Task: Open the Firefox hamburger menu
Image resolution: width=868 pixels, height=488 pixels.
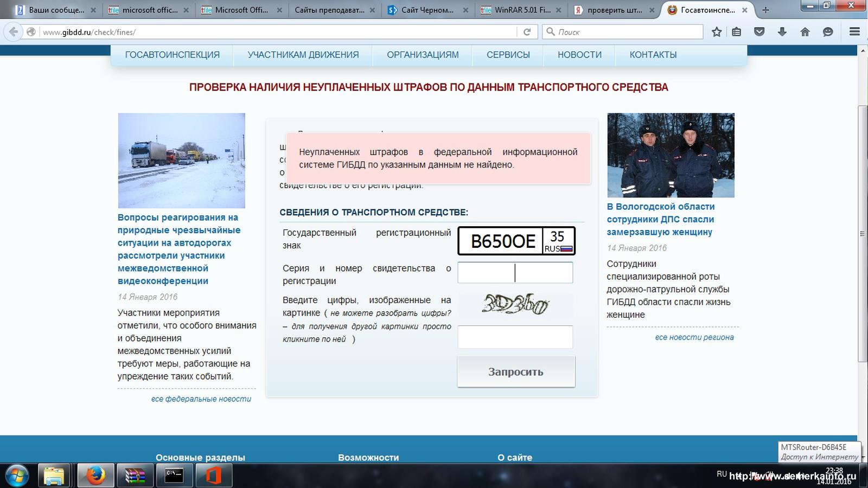Action: pyautogui.click(x=854, y=32)
